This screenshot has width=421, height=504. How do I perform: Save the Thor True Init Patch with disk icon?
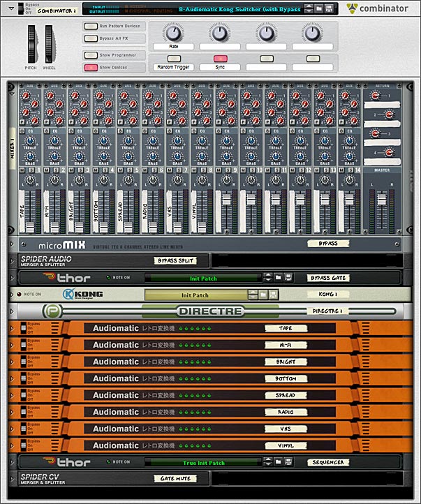(x=288, y=462)
